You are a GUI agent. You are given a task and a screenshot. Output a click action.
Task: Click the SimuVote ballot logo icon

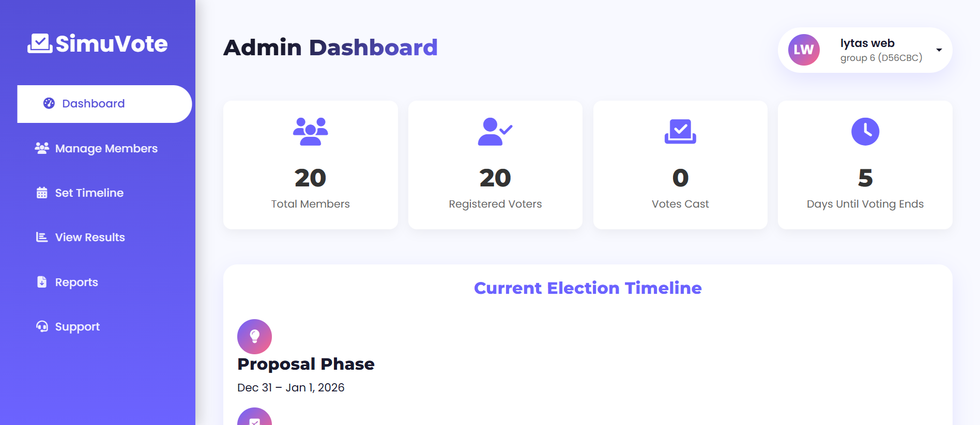pyautogui.click(x=40, y=44)
